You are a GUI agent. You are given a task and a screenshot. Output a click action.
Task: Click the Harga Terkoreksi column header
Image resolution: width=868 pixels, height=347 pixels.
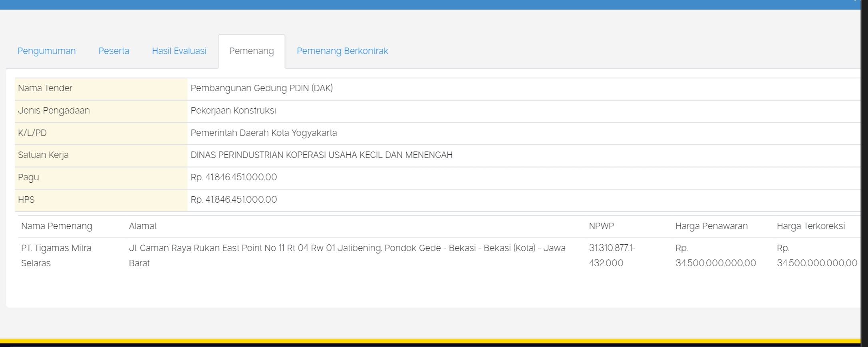coord(810,226)
